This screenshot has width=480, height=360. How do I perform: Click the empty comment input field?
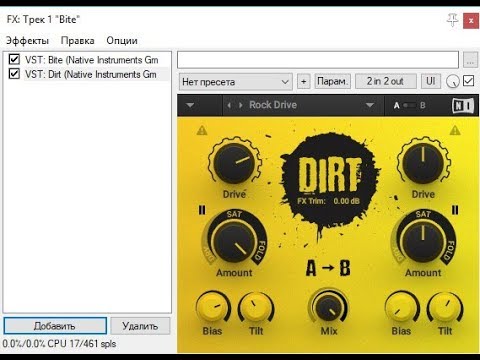[x=318, y=60]
